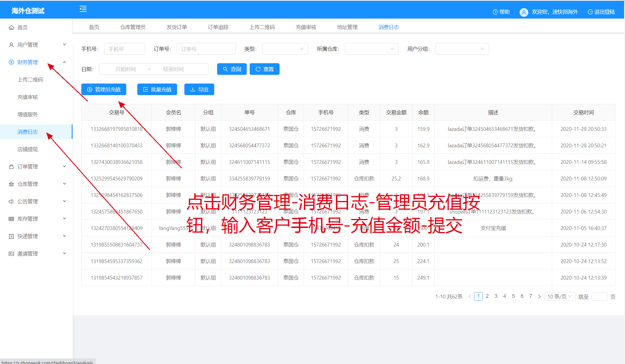This screenshot has width=625, height=364.
Task: Switch to the 上传二维码 tab
Action: [262, 27]
